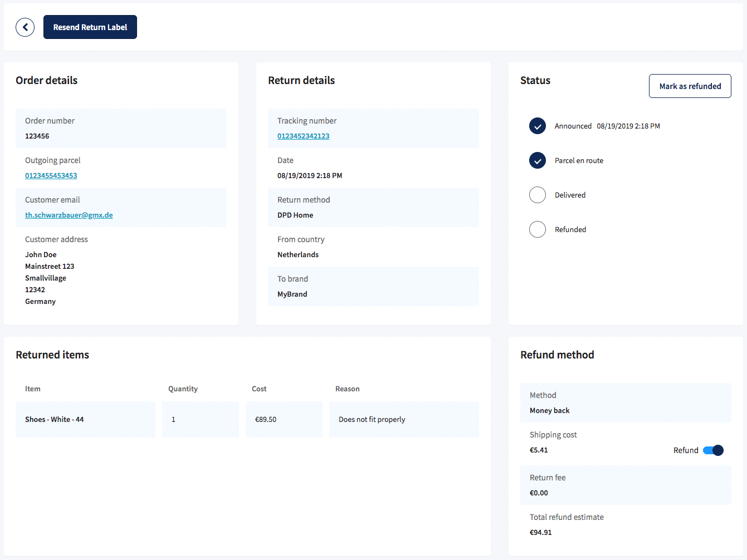Click the MyBrand brand value

tap(292, 294)
